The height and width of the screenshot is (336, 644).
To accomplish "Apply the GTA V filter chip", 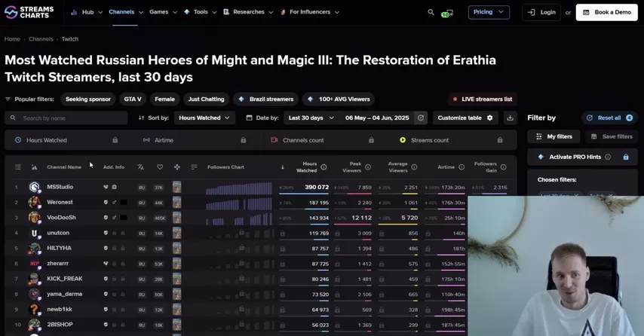I will tap(133, 99).
